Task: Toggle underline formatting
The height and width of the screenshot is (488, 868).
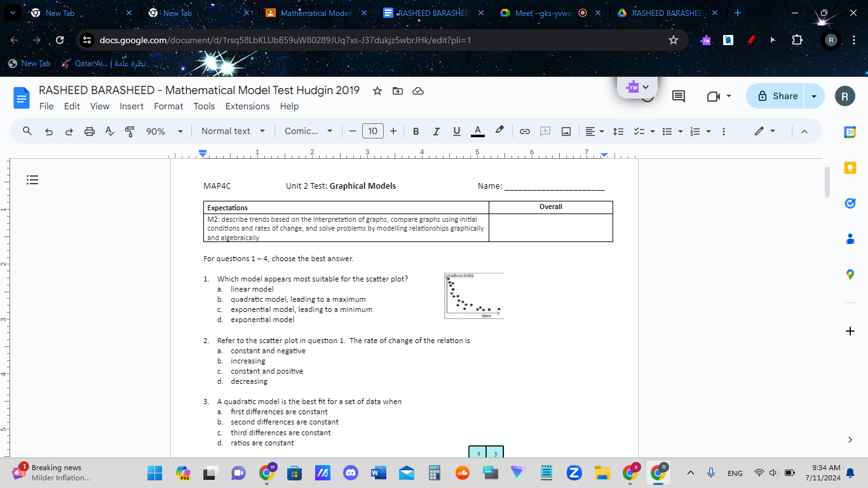Action: coord(456,131)
